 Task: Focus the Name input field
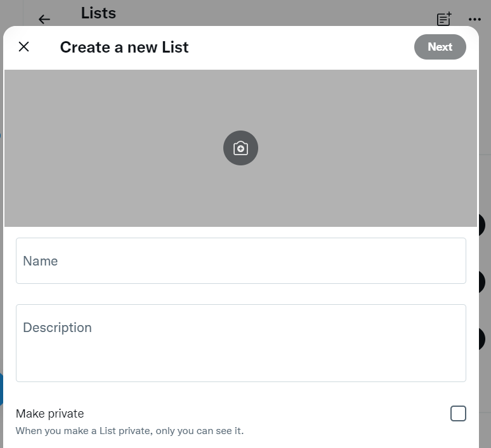(241, 260)
